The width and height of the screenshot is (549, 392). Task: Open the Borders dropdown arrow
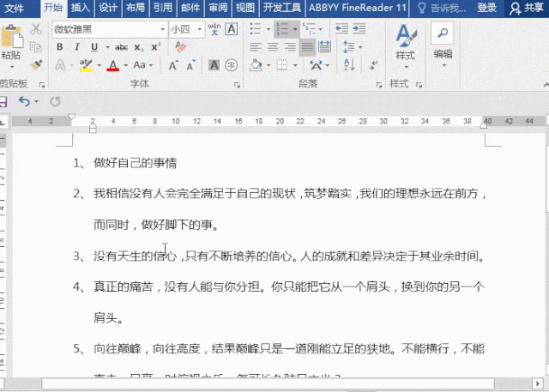[295, 65]
